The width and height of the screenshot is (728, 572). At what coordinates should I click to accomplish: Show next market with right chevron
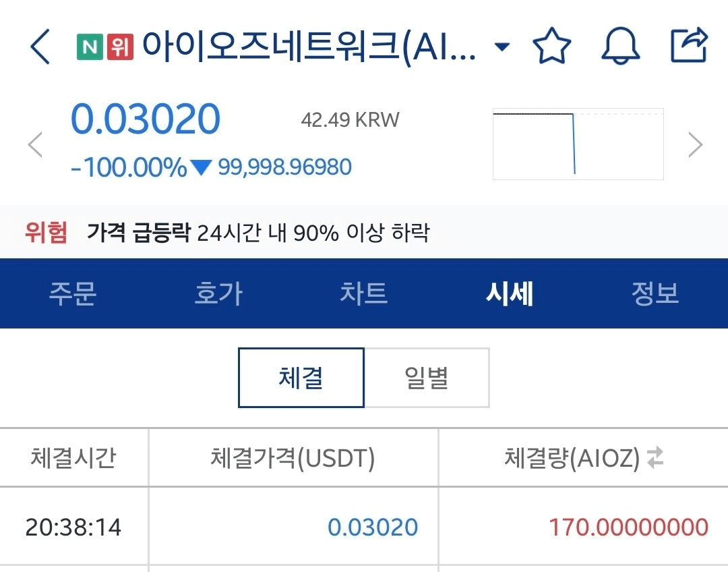(x=695, y=144)
